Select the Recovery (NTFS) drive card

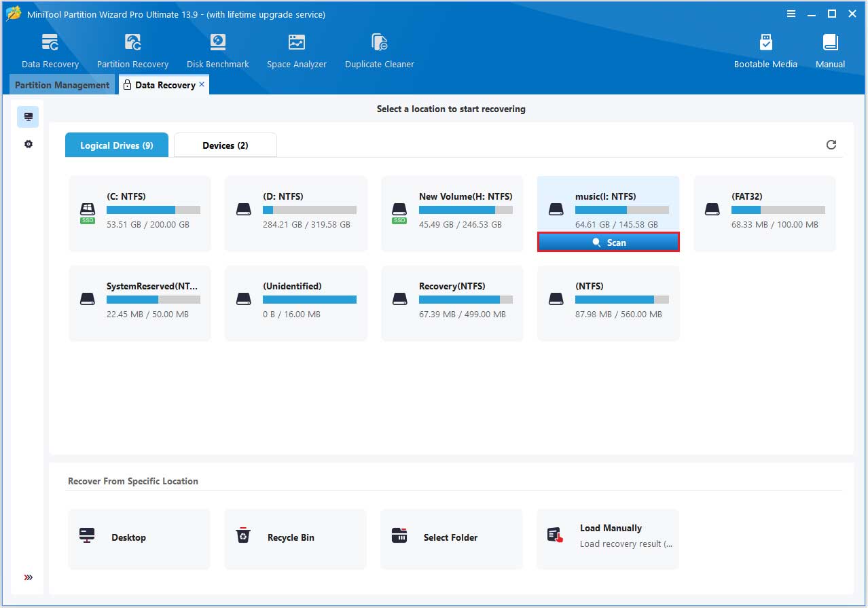[452, 304]
